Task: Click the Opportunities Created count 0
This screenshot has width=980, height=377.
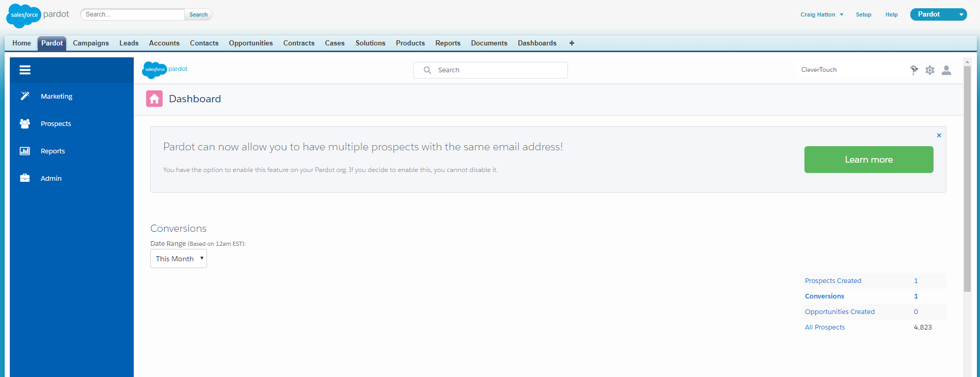Action: pos(916,312)
